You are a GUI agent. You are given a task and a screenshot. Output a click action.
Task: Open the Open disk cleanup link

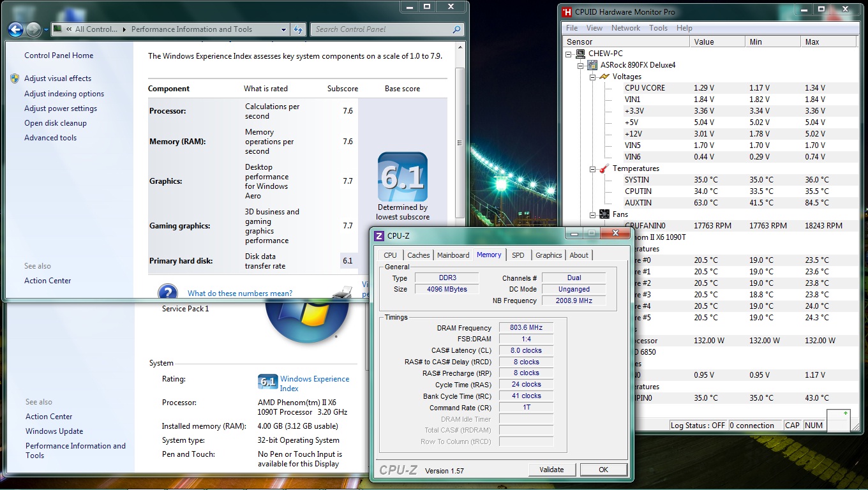[56, 123]
